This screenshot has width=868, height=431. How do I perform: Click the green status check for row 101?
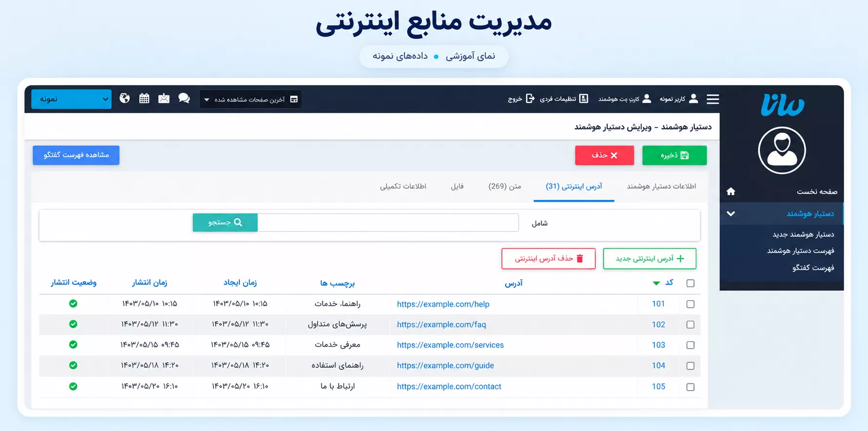point(73,303)
